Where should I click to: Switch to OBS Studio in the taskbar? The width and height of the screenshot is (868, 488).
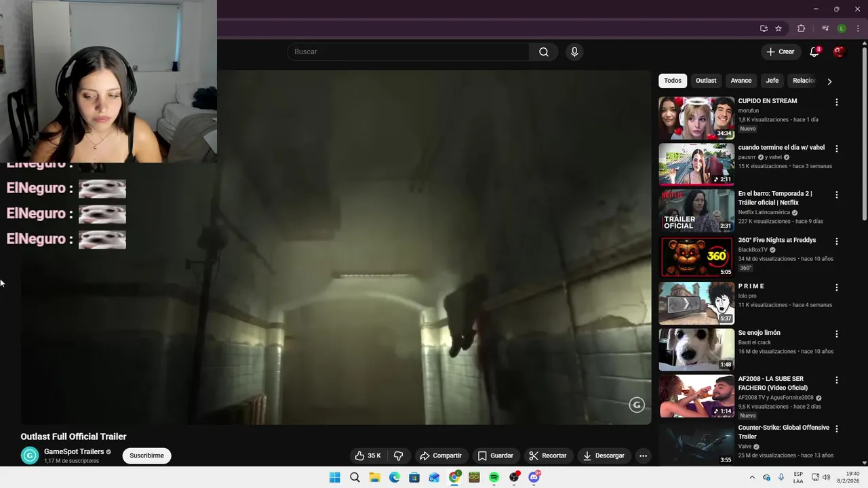tap(514, 477)
